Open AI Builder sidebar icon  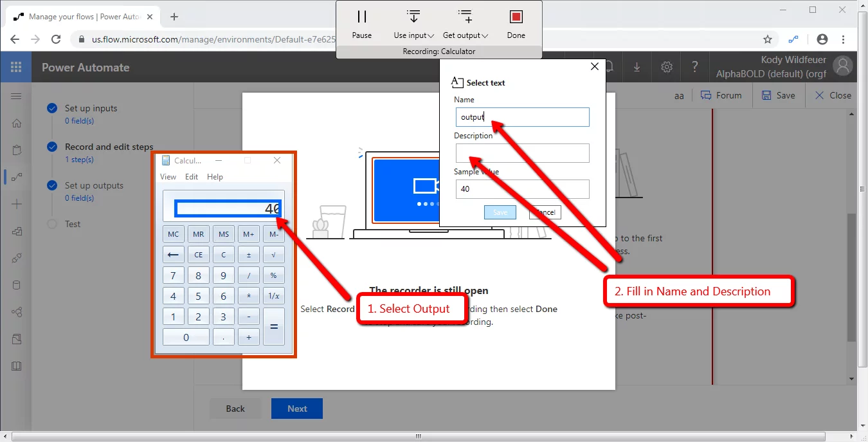pyautogui.click(x=17, y=312)
